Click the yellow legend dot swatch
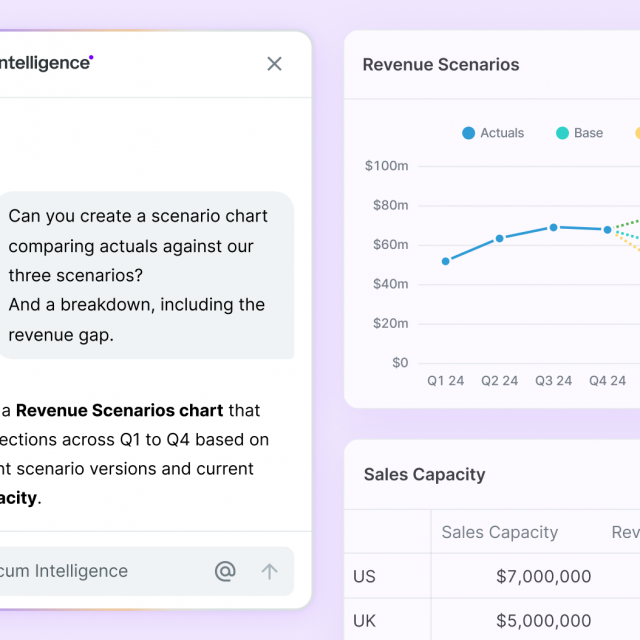The image size is (640, 640). click(x=637, y=133)
